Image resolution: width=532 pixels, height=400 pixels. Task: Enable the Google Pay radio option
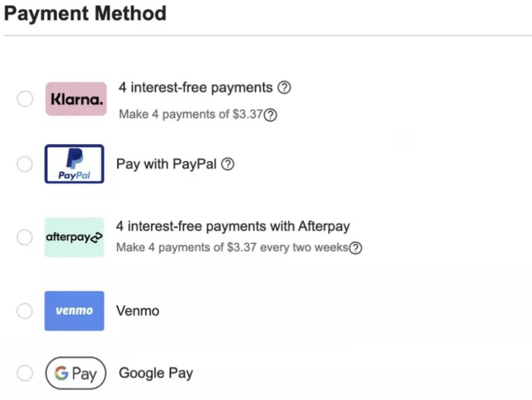25,373
